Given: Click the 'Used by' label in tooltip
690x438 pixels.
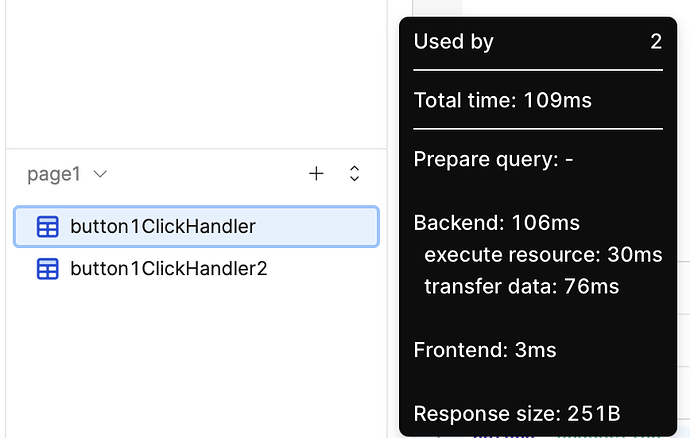Looking at the screenshot, I should coord(454,42).
